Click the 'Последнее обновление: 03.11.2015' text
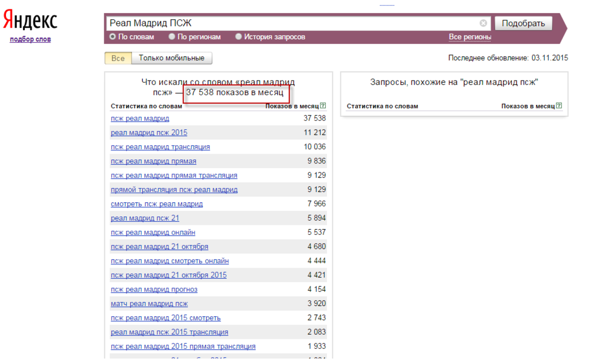Viewport: 589px width, 364px height. 508,58
